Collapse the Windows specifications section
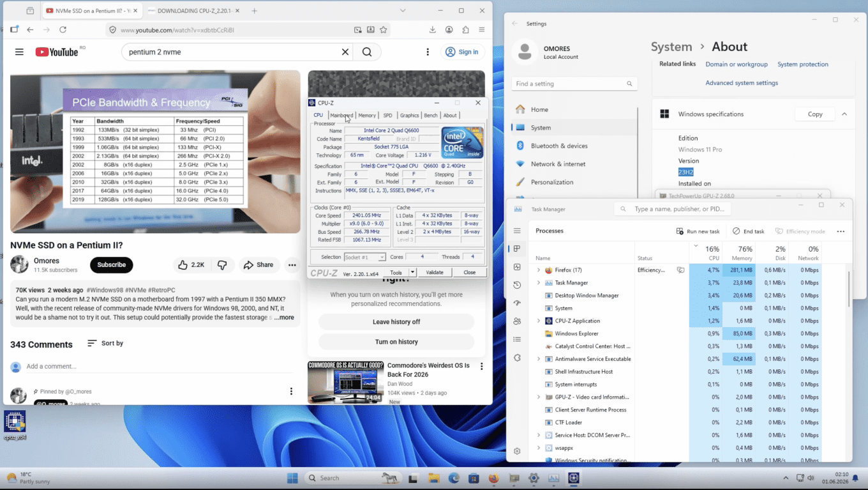 [x=844, y=114]
